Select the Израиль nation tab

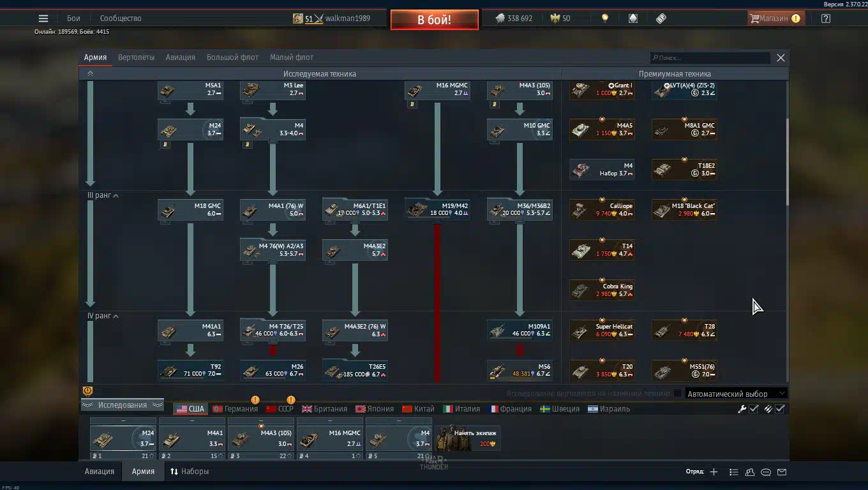(608, 409)
